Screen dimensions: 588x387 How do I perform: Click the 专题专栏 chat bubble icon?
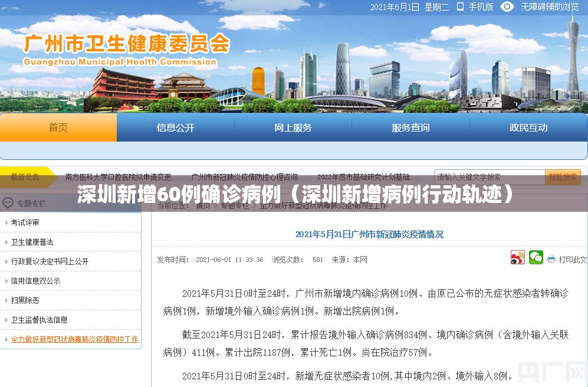coord(8,204)
